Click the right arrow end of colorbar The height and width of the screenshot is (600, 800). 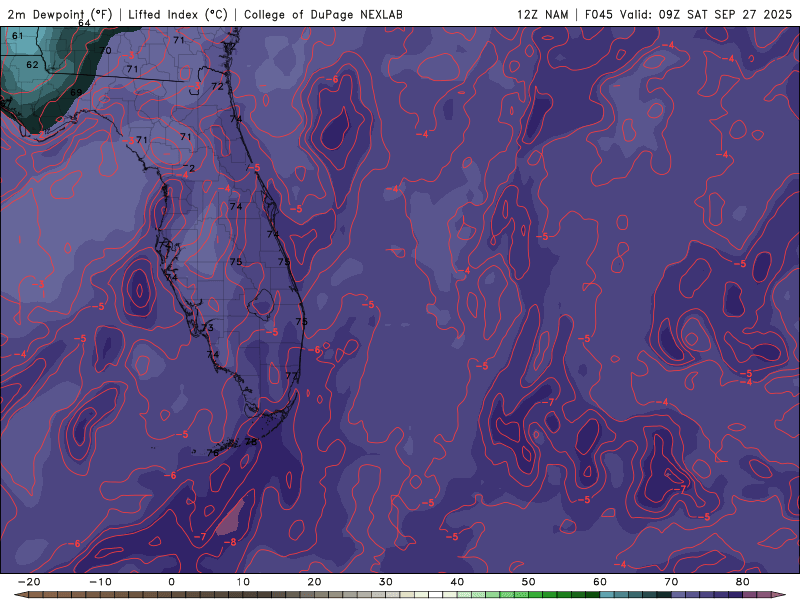pos(781,595)
